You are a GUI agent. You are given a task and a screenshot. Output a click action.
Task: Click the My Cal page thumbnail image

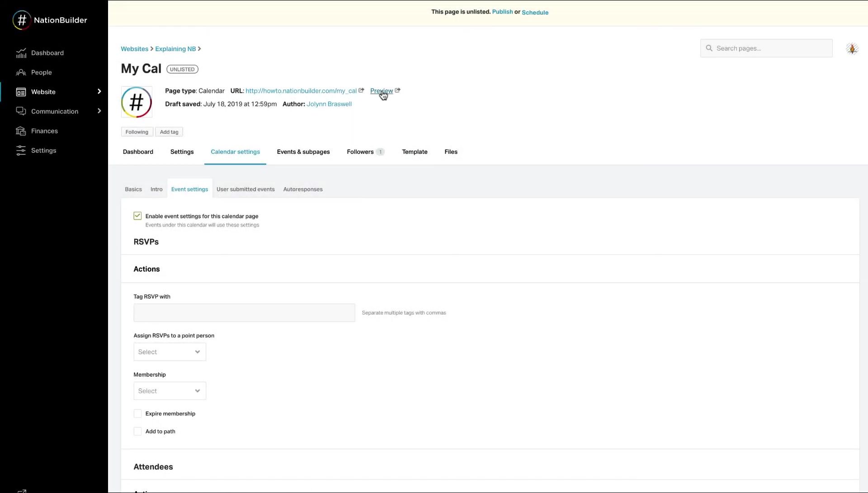coord(137,102)
